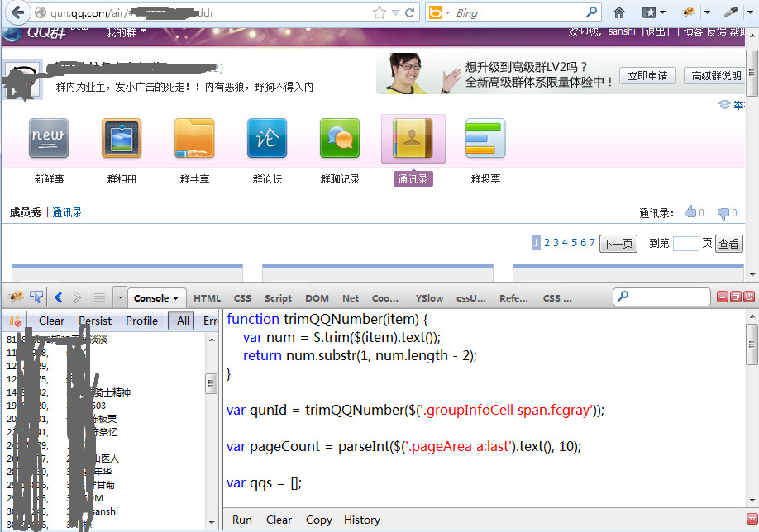
Task: Expand the 我的群 dropdown menu
Action: [x=126, y=32]
